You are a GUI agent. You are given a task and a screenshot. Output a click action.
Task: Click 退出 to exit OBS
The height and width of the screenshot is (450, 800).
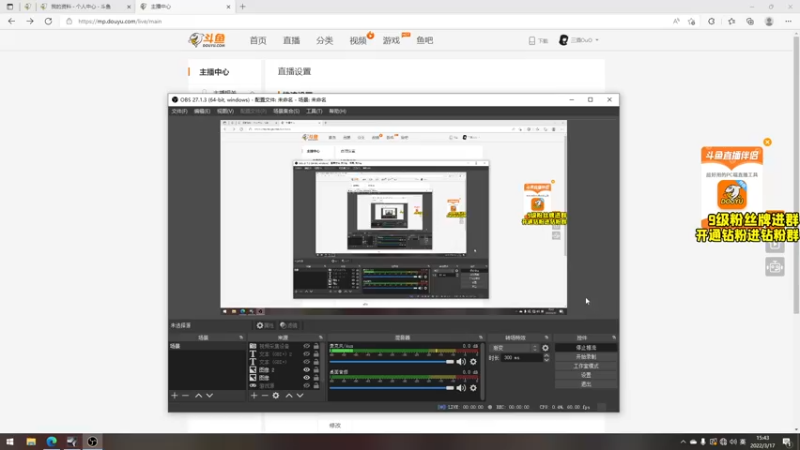coord(586,384)
